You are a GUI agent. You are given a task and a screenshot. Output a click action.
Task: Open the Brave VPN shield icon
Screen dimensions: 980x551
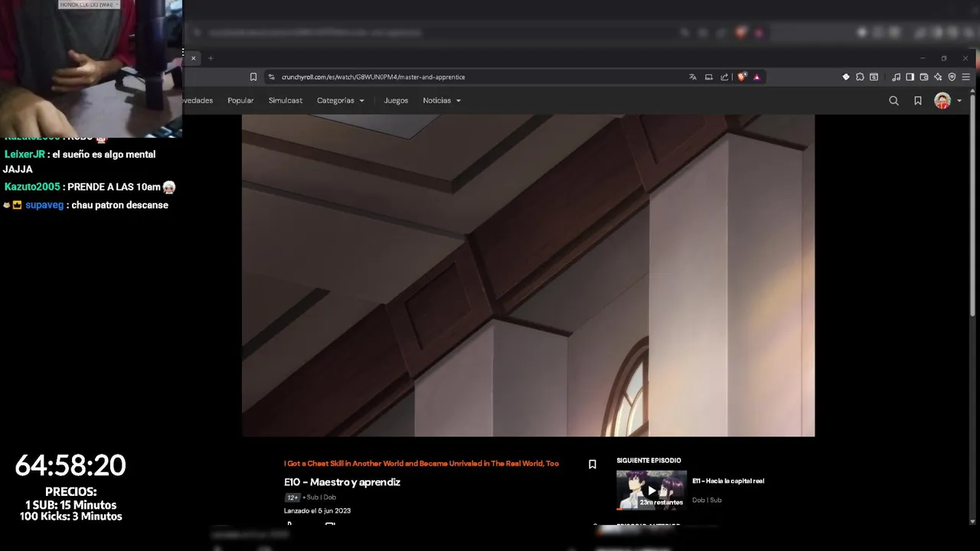coord(952,77)
